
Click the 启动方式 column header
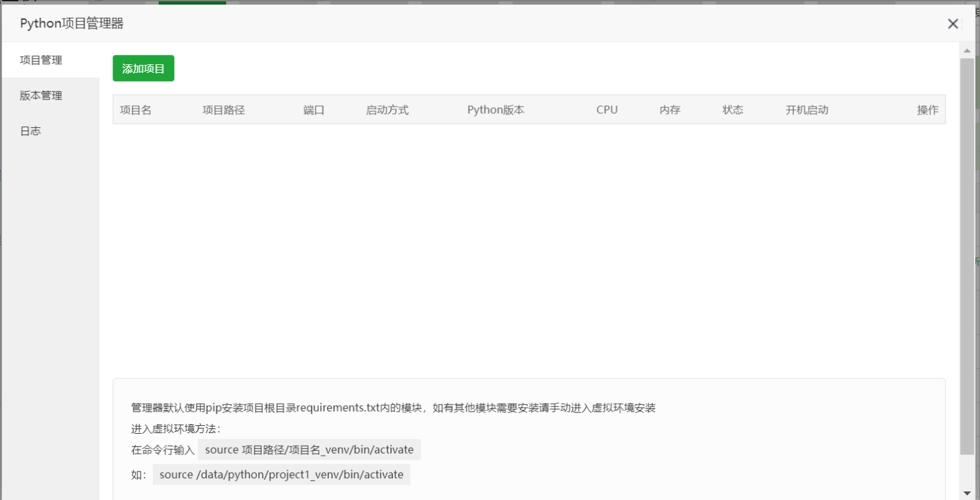(387, 109)
